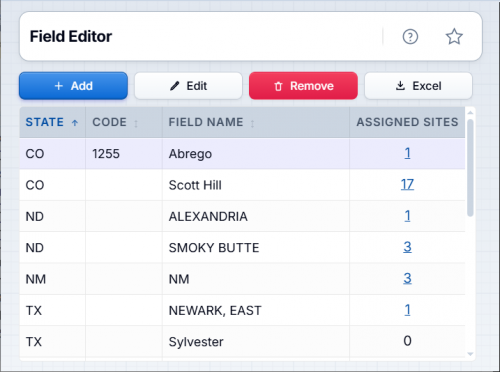
Task: Open assigned sites link for SMOKY BUTTE
Action: click(x=407, y=247)
